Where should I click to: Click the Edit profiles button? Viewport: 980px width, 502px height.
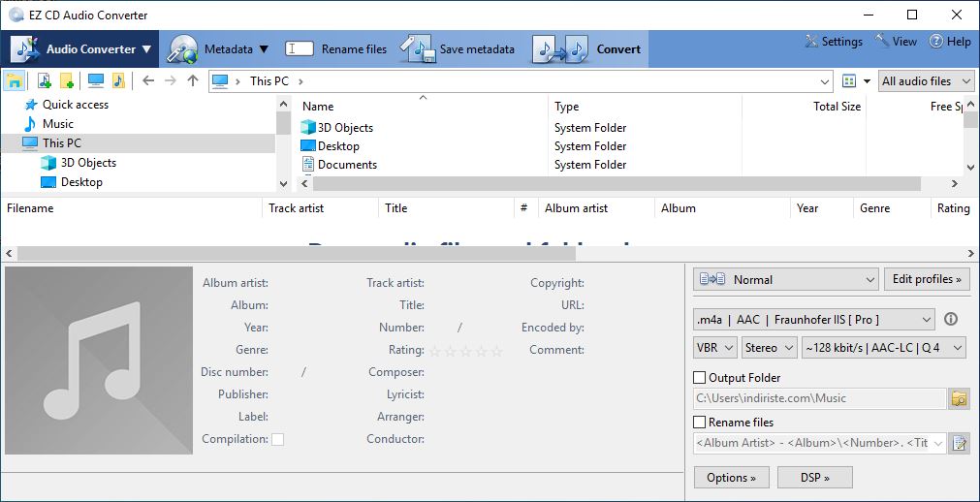(927, 279)
